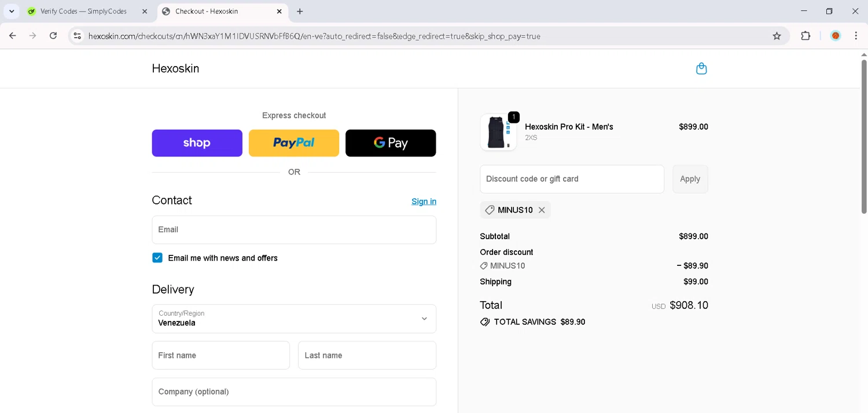This screenshot has width=868, height=413.
Task: Go back using browser back arrow
Action: point(13,36)
